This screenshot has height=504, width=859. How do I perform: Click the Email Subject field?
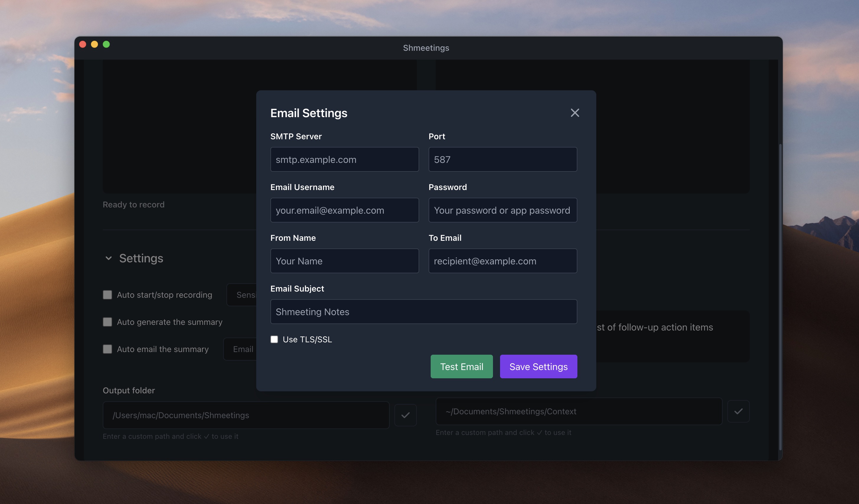(x=423, y=312)
